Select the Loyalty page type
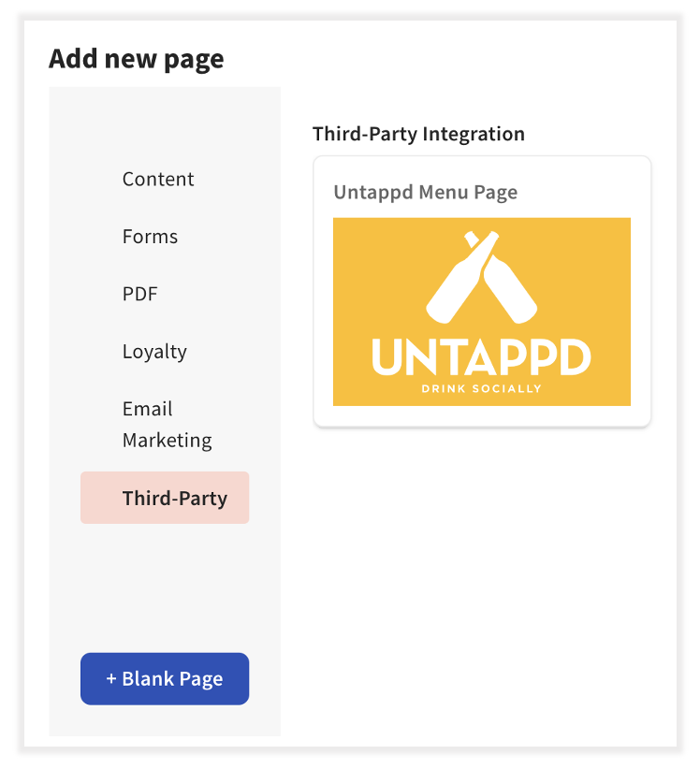The image size is (700, 769). pyautogui.click(x=154, y=351)
